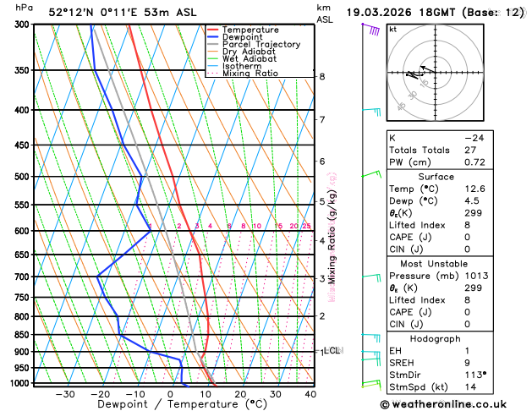Click the weatheronline.co.uk copyright link
The width and height of the screenshot is (532, 411).
(x=443, y=404)
